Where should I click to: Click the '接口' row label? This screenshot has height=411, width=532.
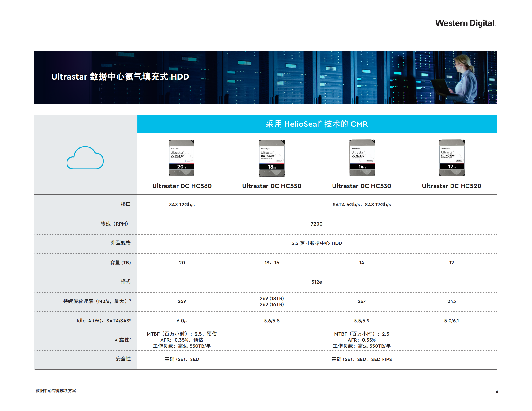(x=126, y=204)
